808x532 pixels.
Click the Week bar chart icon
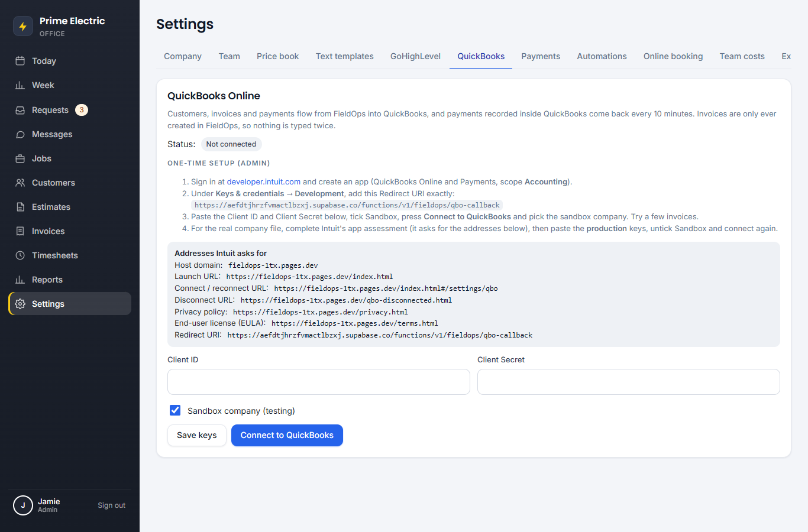[20, 85]
